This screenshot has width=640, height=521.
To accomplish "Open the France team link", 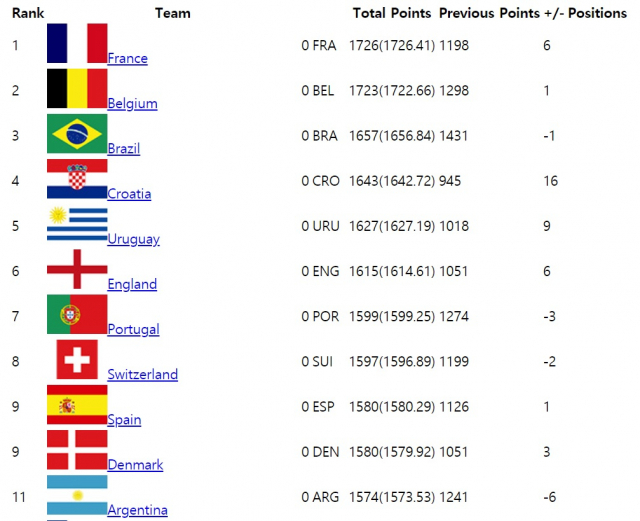I will [x=128, y=58].
